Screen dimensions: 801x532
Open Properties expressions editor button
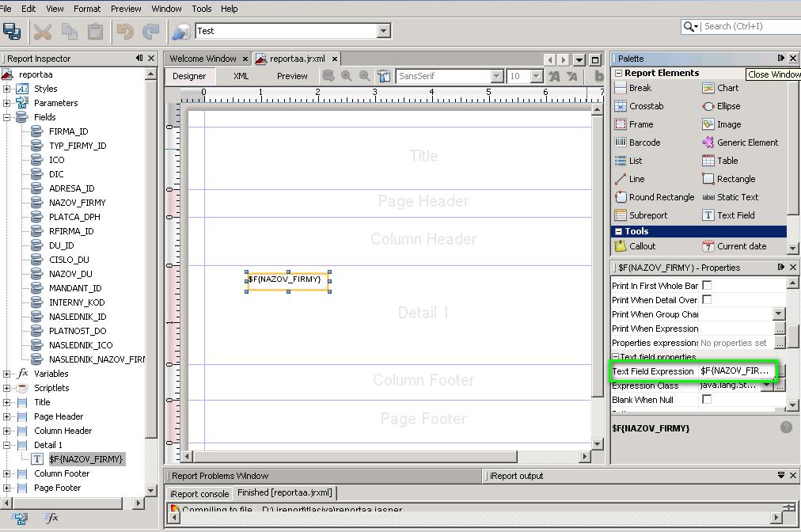pos(780,343)
